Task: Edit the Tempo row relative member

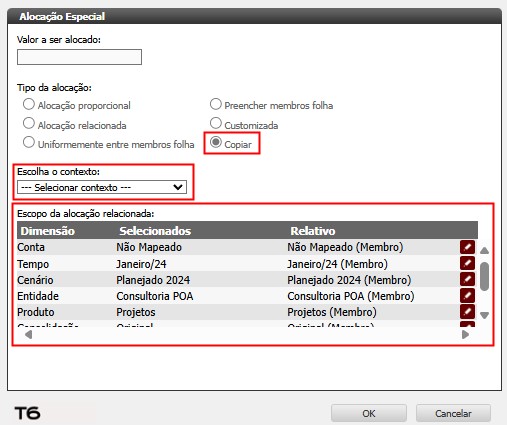Action: 467,263
